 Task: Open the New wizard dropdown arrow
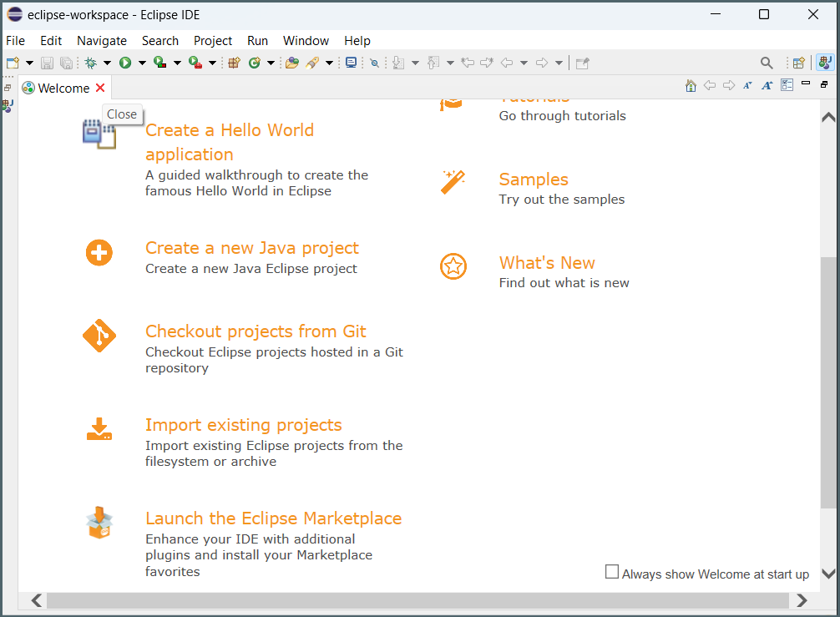pyautogui.click(x=29, y=63)
